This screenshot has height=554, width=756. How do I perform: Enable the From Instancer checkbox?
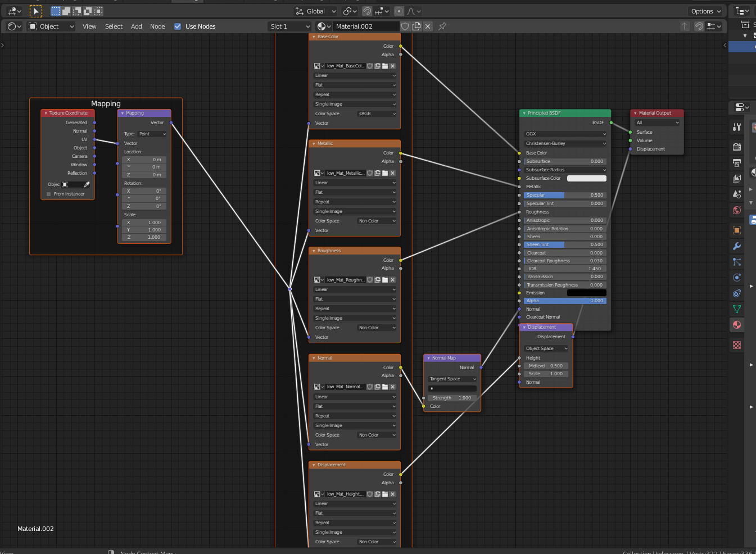[49, 194]
